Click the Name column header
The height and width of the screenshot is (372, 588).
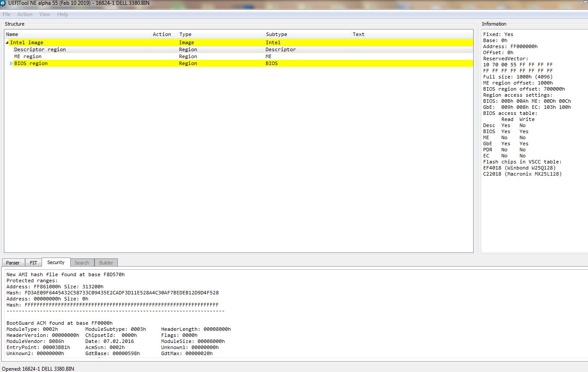tap(78, 34)
